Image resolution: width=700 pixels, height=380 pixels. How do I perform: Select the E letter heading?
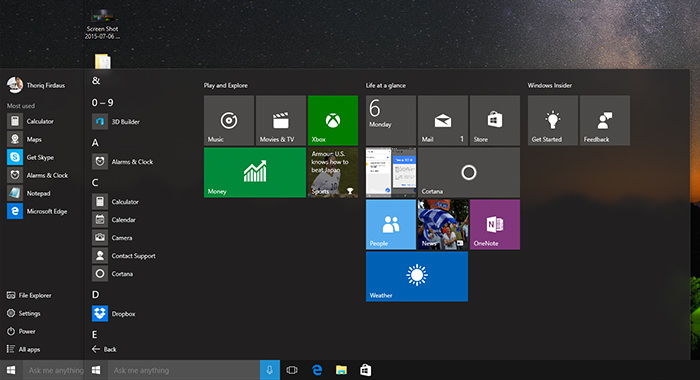click(x=95, y=334)
